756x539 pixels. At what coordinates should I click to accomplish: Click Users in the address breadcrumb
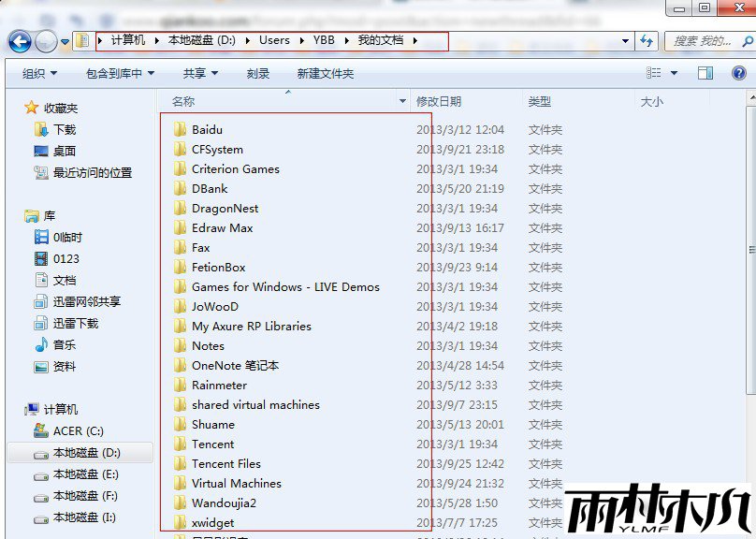click(x=274, y=41)
